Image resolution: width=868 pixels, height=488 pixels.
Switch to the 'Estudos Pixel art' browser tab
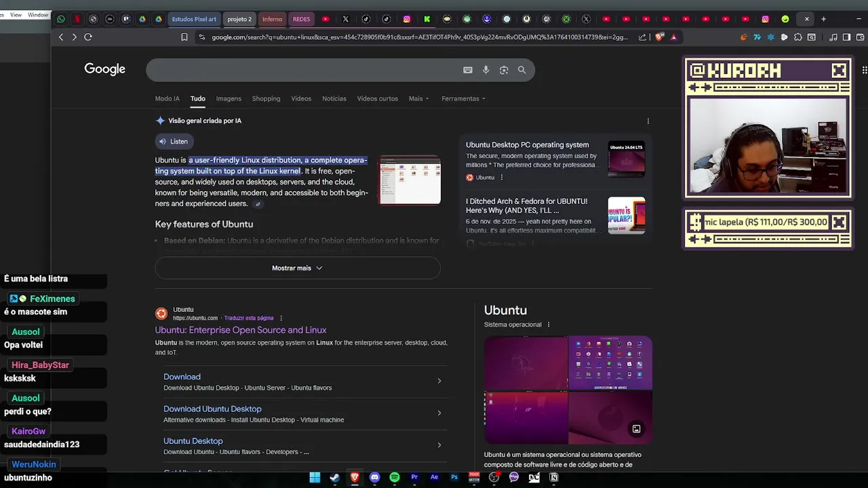(194, 19)
